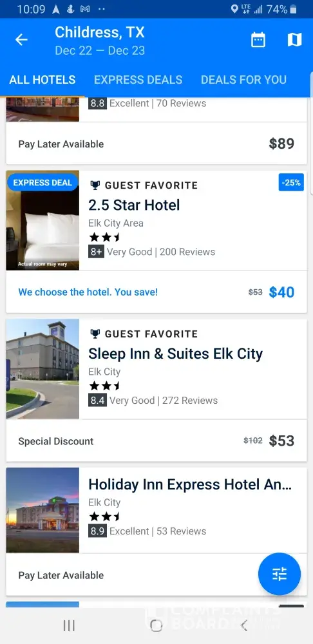Switch to the Deals For You tab
The height and width of the screenshot is (644, 313).
(243, 80)
